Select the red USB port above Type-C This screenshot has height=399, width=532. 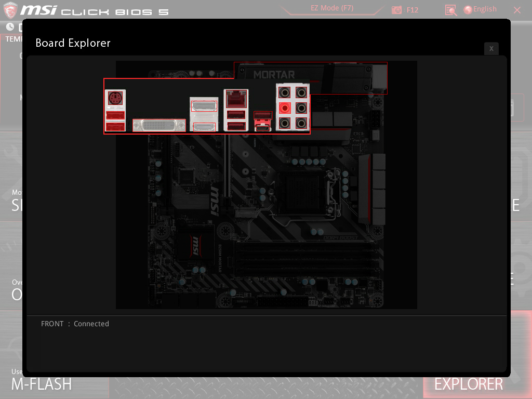(263, 115)
